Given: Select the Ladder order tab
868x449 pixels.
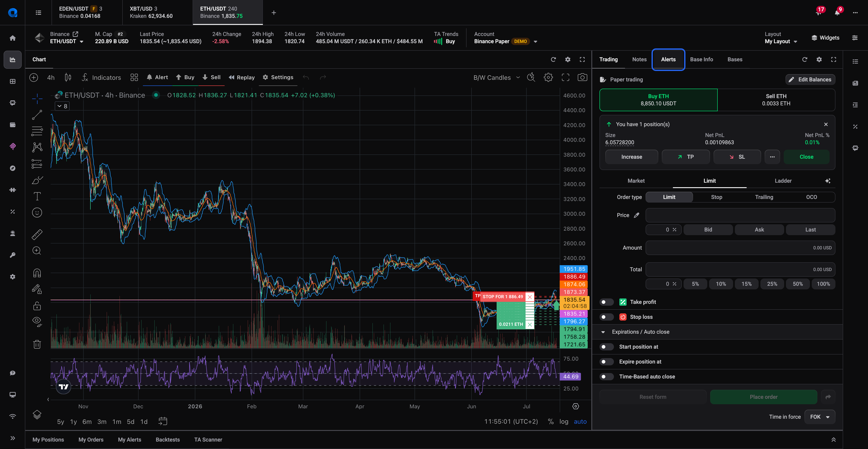Looking at the screenshot, I should (783, 181).
